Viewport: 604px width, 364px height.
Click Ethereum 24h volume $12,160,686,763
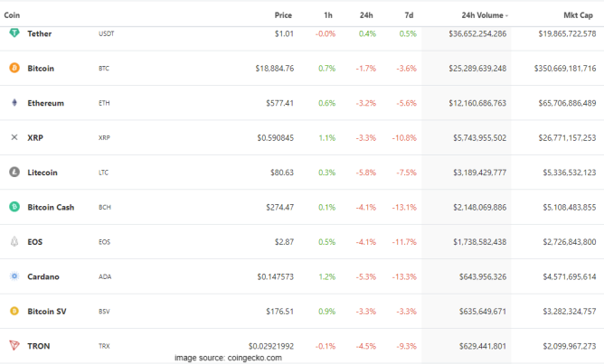pos(477,103)
